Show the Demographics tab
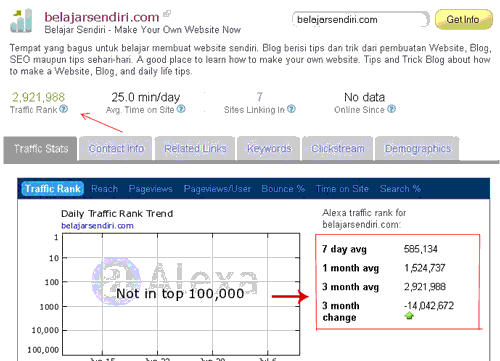Viewport: 500px width, 361px height. 417,149
